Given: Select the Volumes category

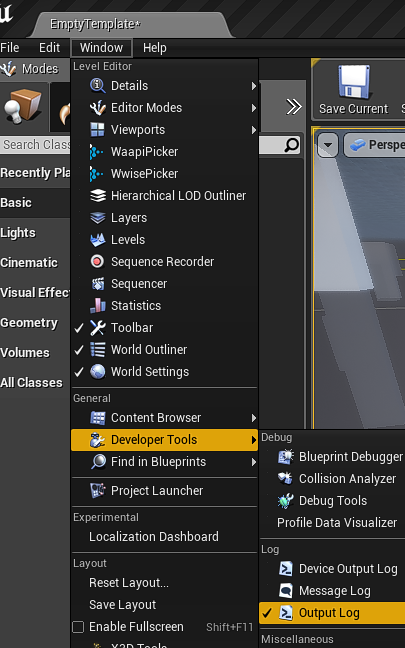Looking at the screenshot, I should 35,353.
